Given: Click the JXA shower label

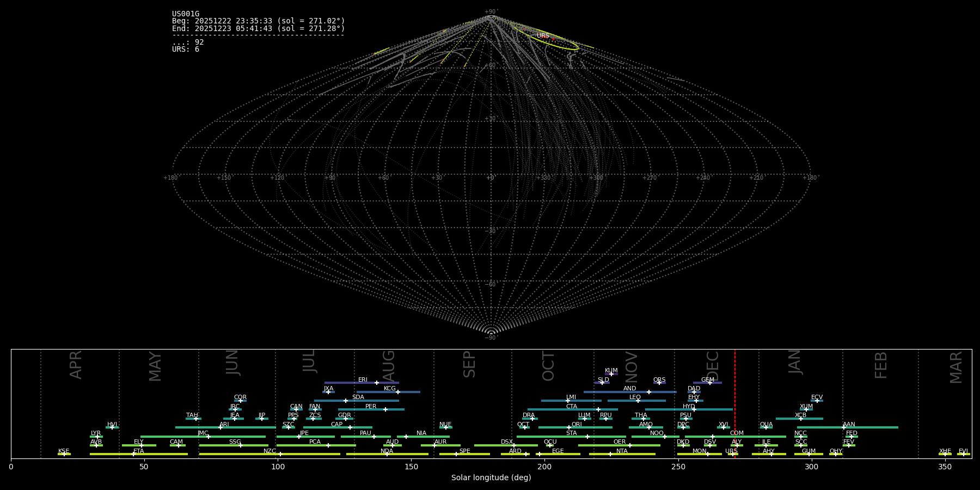Looking at the screenshot, I should (328, 389).
